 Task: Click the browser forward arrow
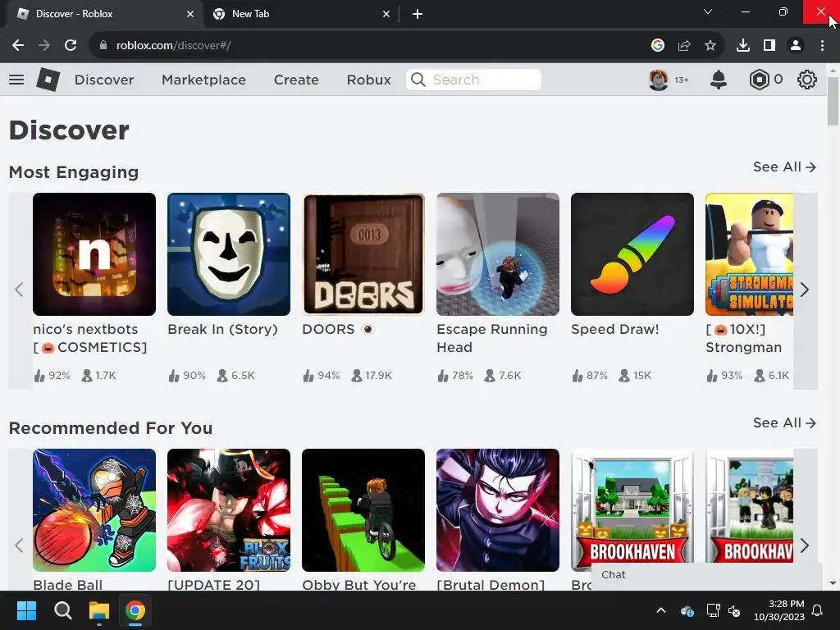click(x=44, y=46)
